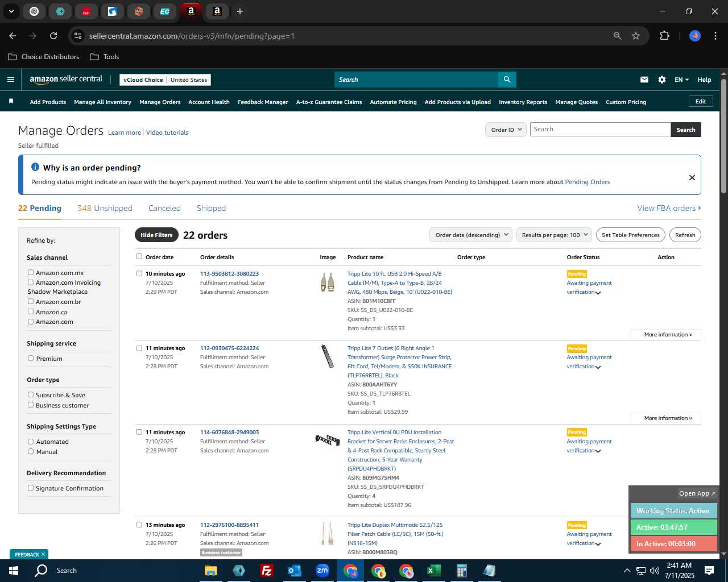Bookmark this page with the star icon

click(x=636, y=36)
